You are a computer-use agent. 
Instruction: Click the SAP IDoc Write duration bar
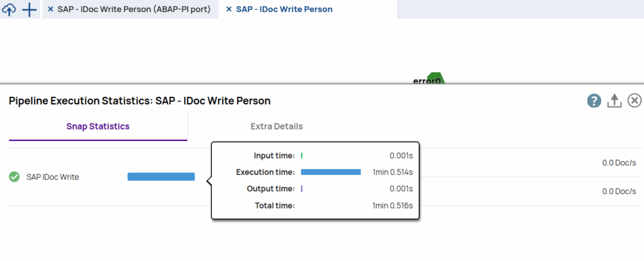click(161, 177)
